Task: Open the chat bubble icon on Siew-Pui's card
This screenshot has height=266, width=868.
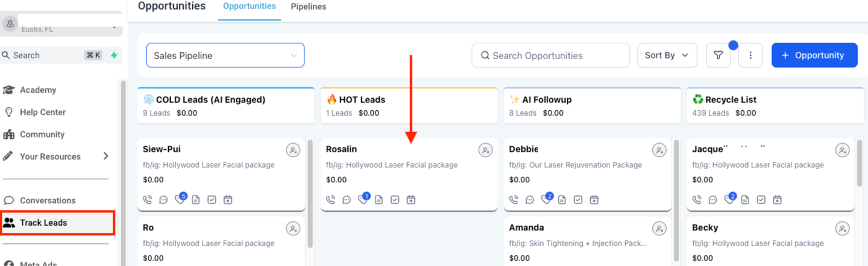Action: coord(163,200)
